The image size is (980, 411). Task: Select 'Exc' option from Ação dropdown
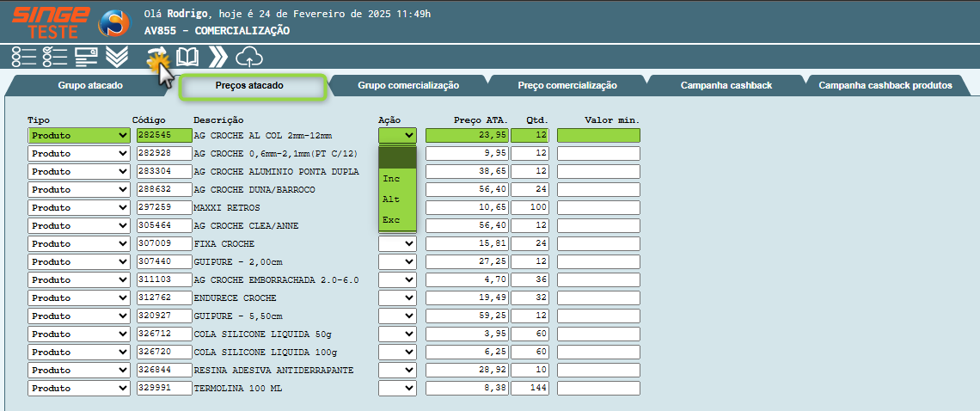tap(392, 220)
